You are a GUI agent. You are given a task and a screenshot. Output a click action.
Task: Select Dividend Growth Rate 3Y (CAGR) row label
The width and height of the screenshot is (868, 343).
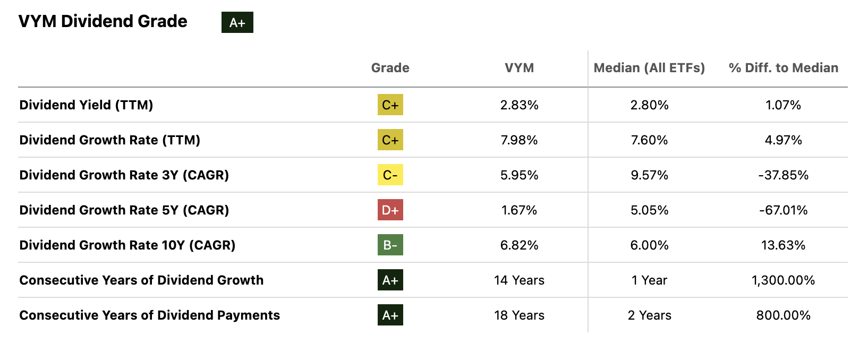124,175
